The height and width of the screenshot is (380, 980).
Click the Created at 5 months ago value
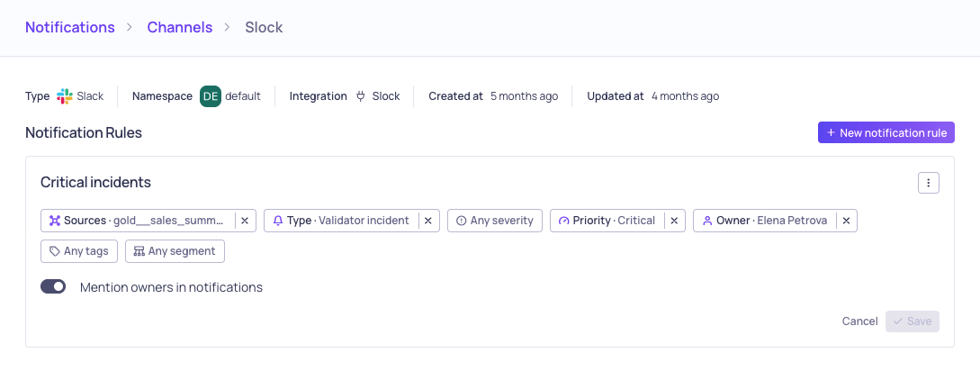click(525, 96)
